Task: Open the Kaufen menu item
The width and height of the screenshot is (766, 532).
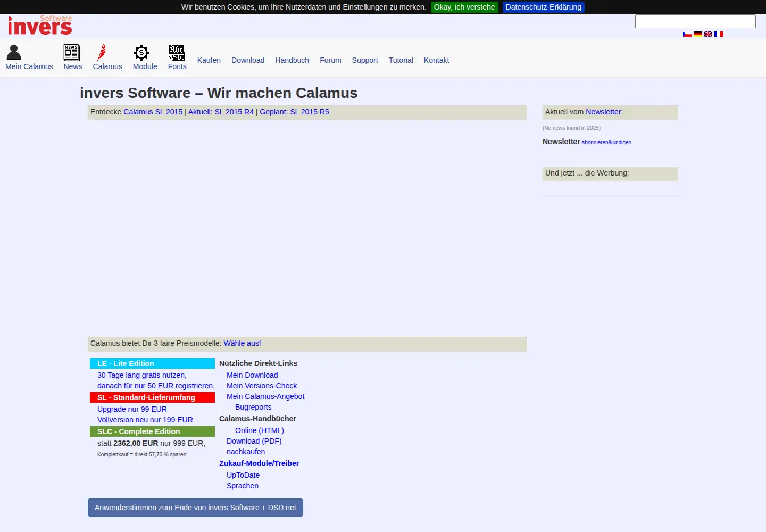Action: pos(209,60)
